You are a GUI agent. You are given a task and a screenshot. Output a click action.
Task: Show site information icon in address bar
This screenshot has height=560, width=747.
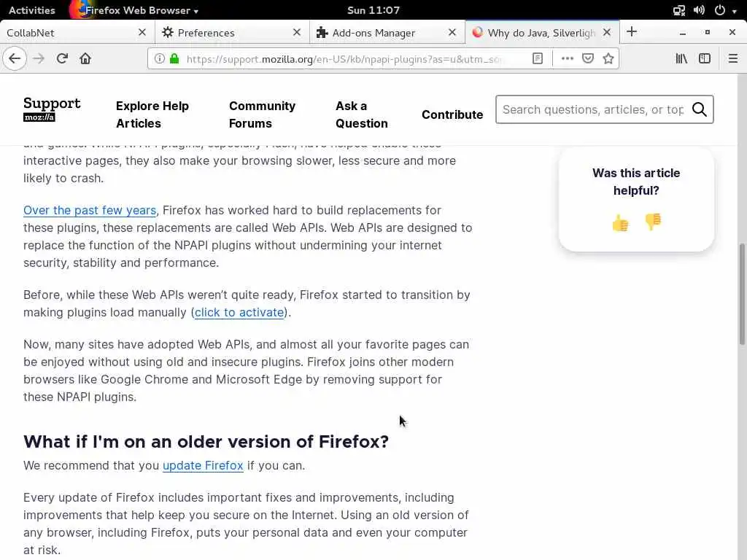click(x=160, y=58)
